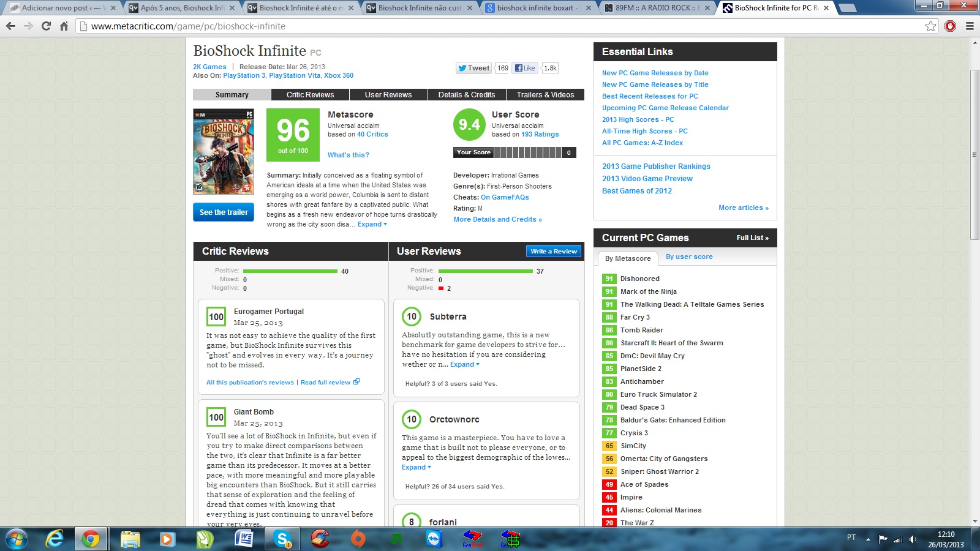Set your rating on the Your Score bar
Image resolution: width=980 pixels, height=551 pixels.
pos(527,152)
